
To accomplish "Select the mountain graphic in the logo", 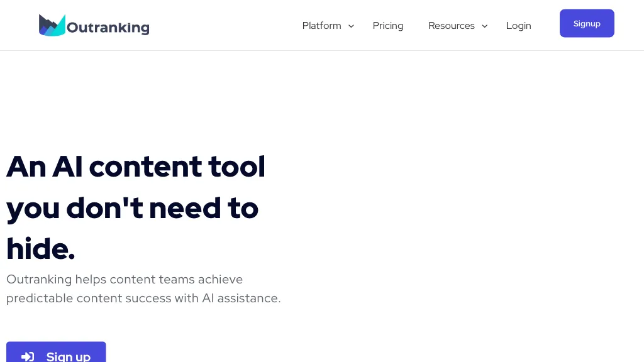I will point(53,25).
